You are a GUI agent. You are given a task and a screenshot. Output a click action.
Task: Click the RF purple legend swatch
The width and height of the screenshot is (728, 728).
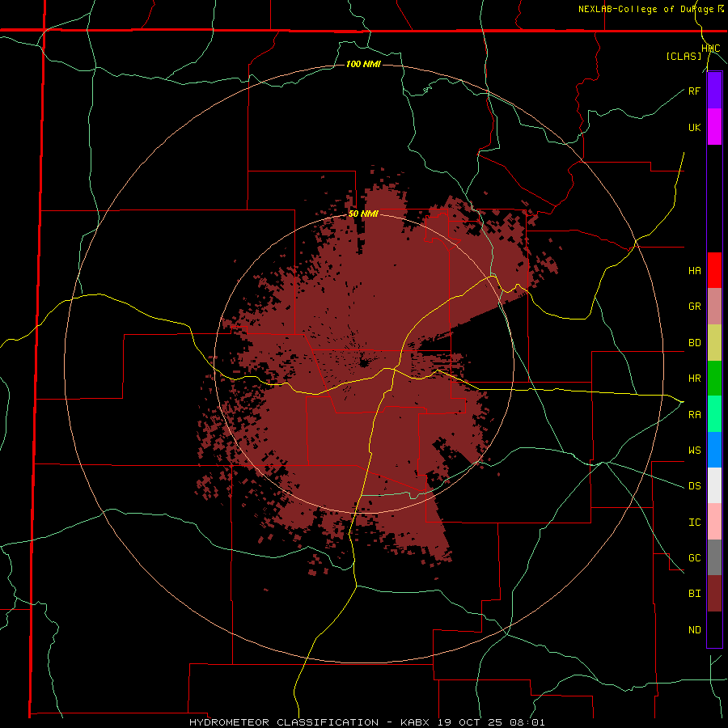pyautogui.click(x=714, y=91)
